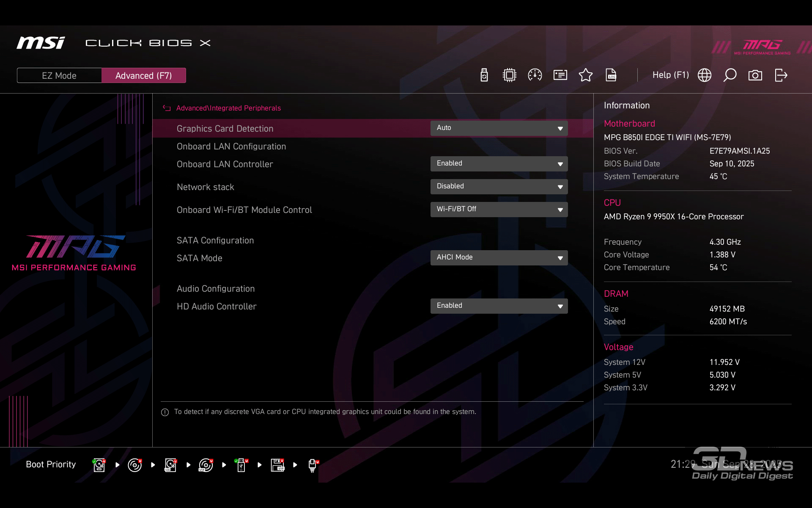Open the SATA Mode dropdown

click(499, 258)
